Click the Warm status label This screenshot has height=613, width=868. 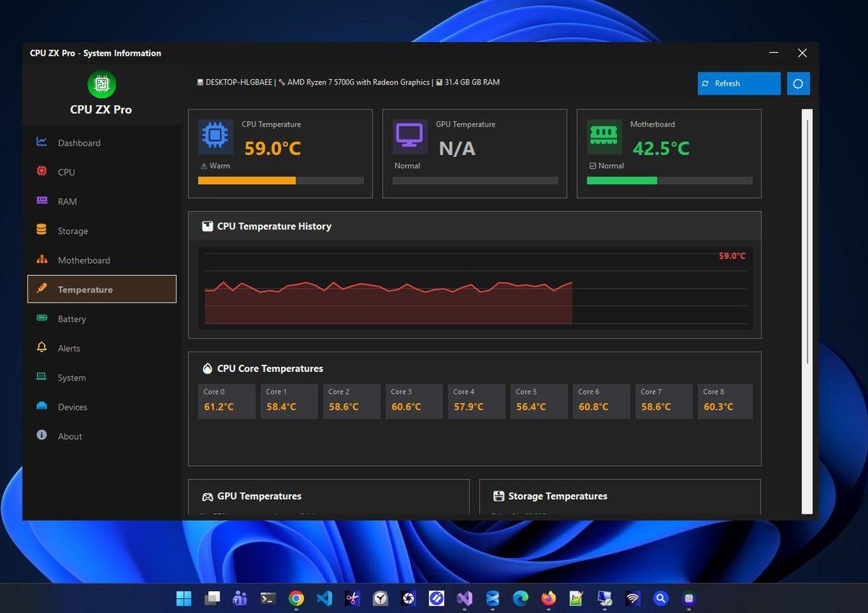(x=220, y=166)
